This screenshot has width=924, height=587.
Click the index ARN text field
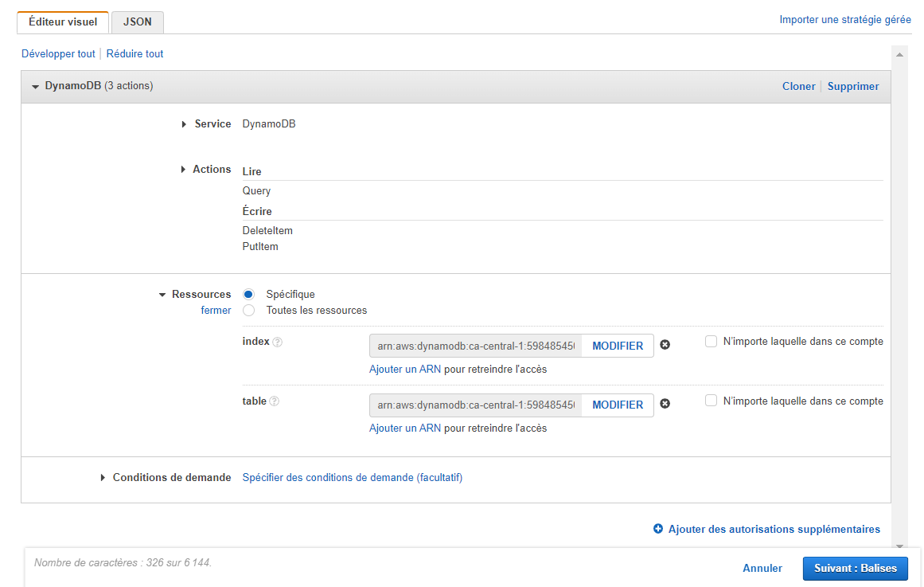pos(476,346)
